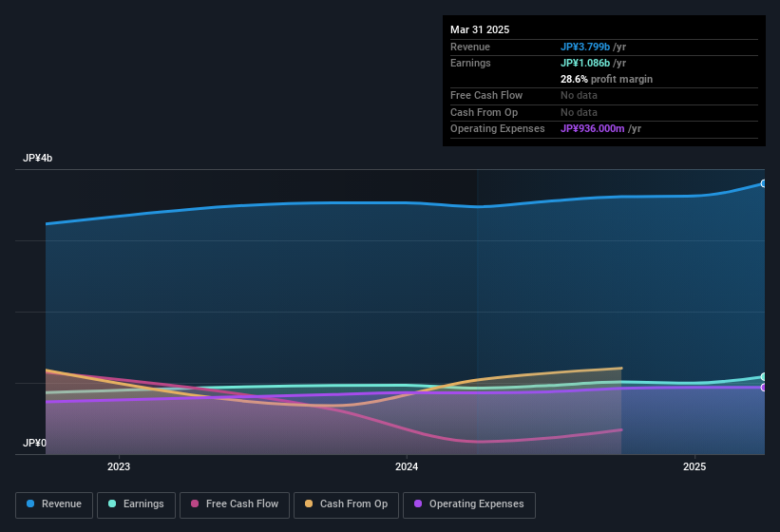Click the JP¥0 axis label
780x532 pixels.
coord(35,443)
